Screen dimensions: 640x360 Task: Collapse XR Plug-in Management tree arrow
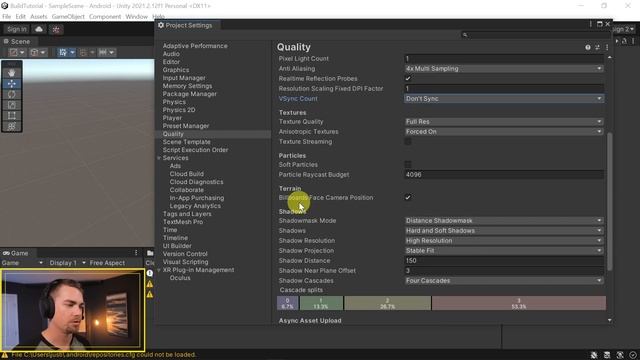coord(159,270)
